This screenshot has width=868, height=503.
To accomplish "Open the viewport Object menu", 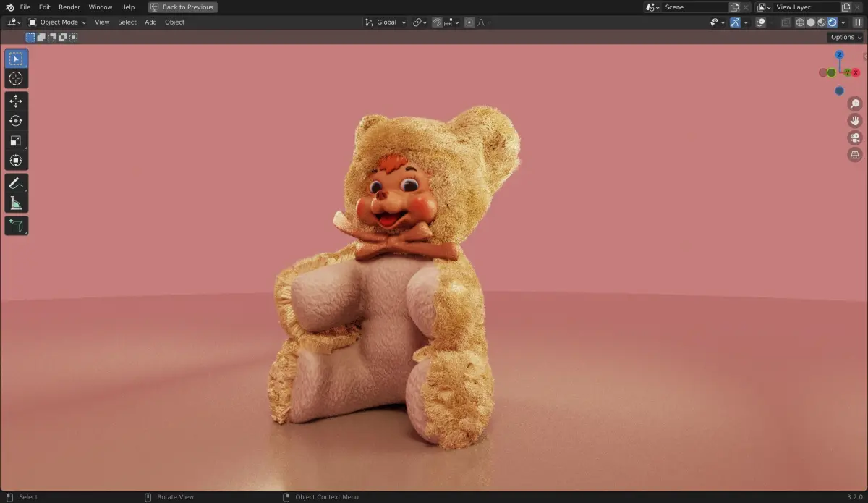I will click(175, 22).
